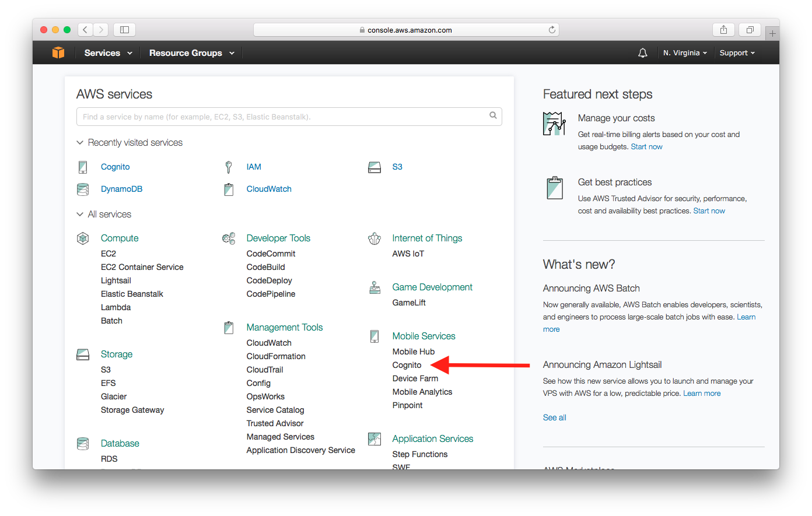Viewport: 812px width, 516px height.
Task: Click the browser forward arrow
Action: pyautogui.click(x=101, y=30)
